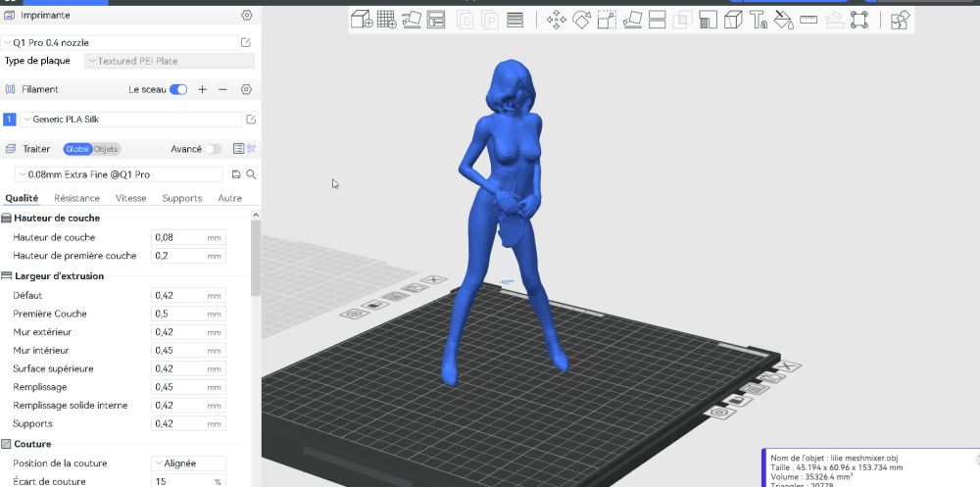
Task: Select the Scale tool in toolbar
Action: click(x=608, y=19)
